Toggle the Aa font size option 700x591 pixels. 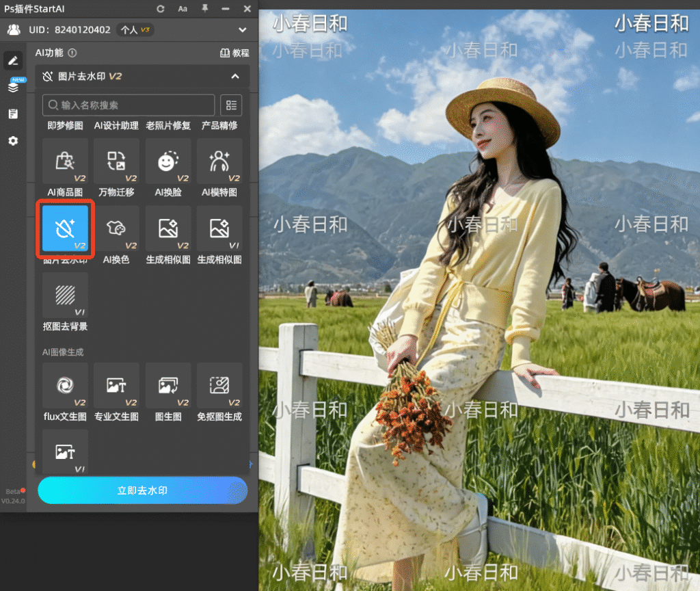[183, 9]
